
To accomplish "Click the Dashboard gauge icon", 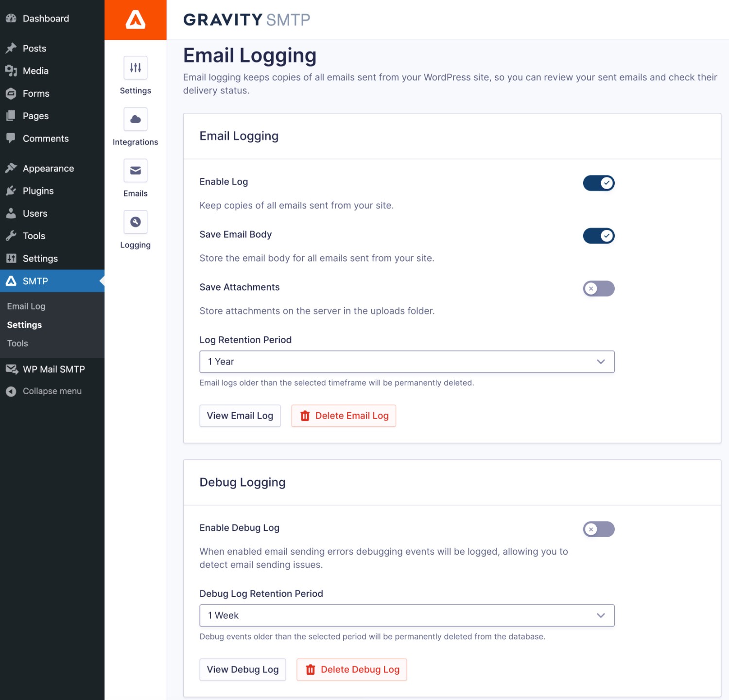I will [x=11, y=18].
